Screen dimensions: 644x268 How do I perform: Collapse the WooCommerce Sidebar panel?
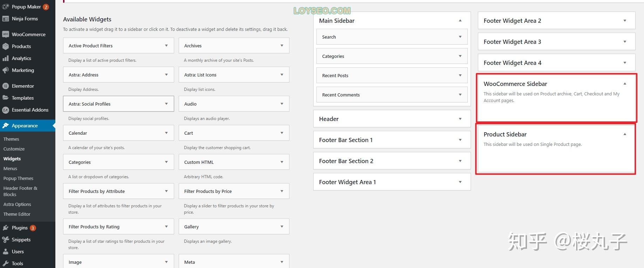(624, 84)
